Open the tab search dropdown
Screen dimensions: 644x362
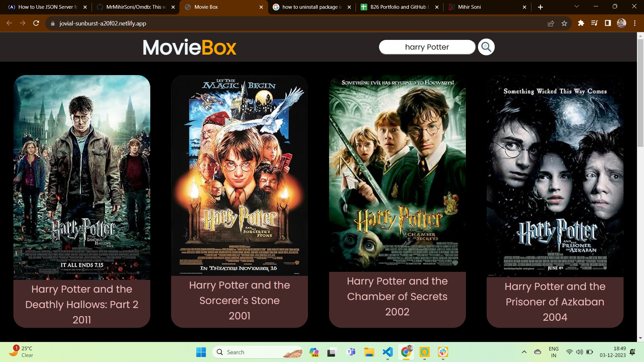click(577, 6)
